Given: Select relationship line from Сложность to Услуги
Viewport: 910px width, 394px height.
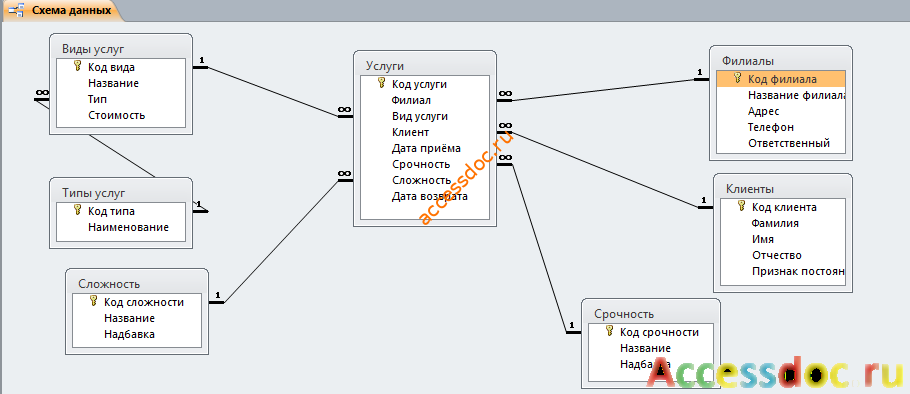Looking at the screenshot, I should tap(281, 241).
